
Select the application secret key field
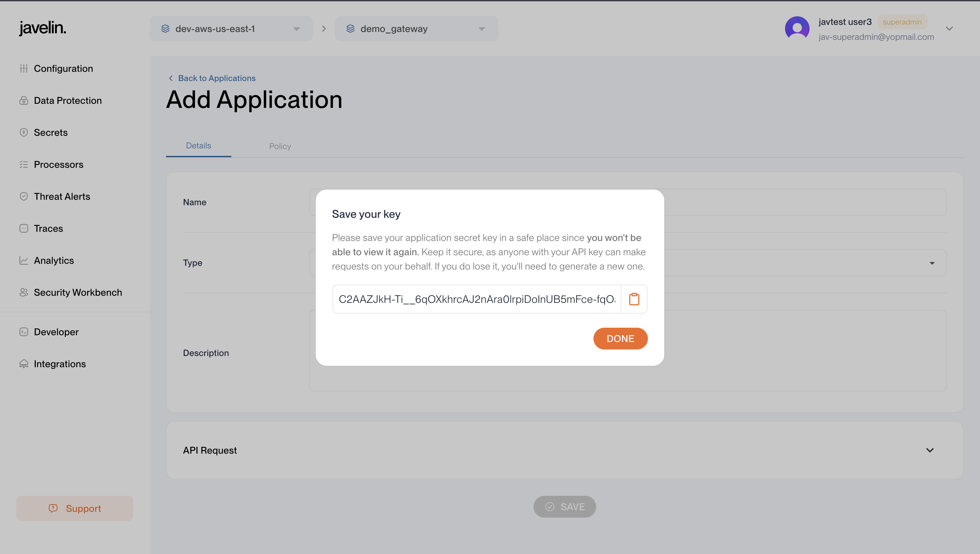[x=477, y=299]
